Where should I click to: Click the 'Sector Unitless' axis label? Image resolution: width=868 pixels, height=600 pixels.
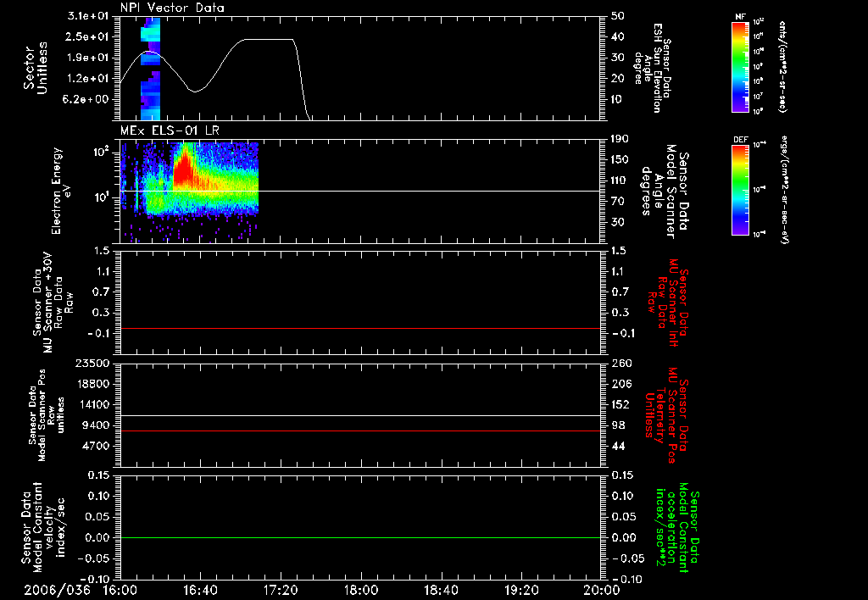[x=36, y=68]
